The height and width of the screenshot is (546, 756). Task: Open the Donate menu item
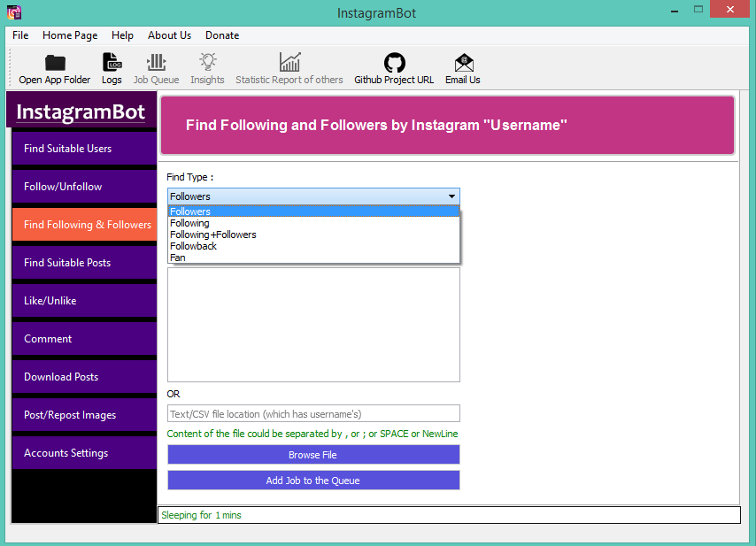pyautogui.click(x=222, y=35)
